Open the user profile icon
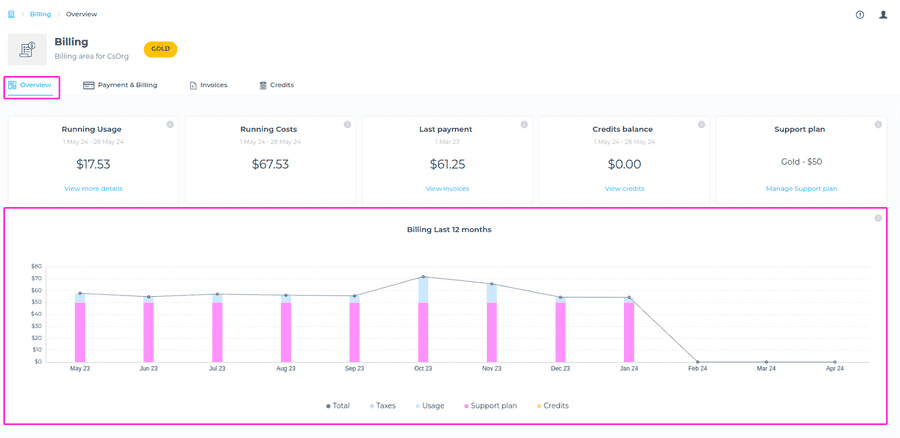 click(883, 15)
